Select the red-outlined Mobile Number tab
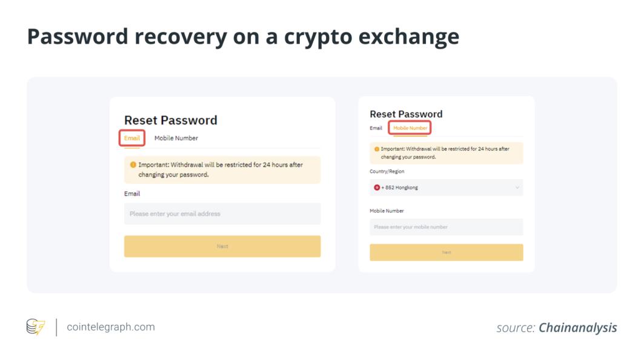This screenshot has height=363, width=644. 410,128
